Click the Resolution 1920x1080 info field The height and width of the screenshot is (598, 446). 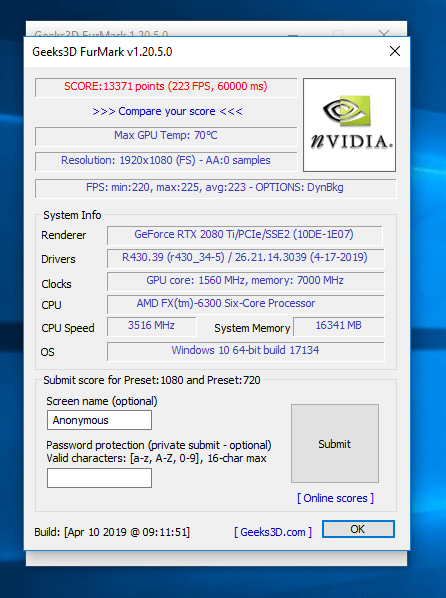(x=166, y=161)
